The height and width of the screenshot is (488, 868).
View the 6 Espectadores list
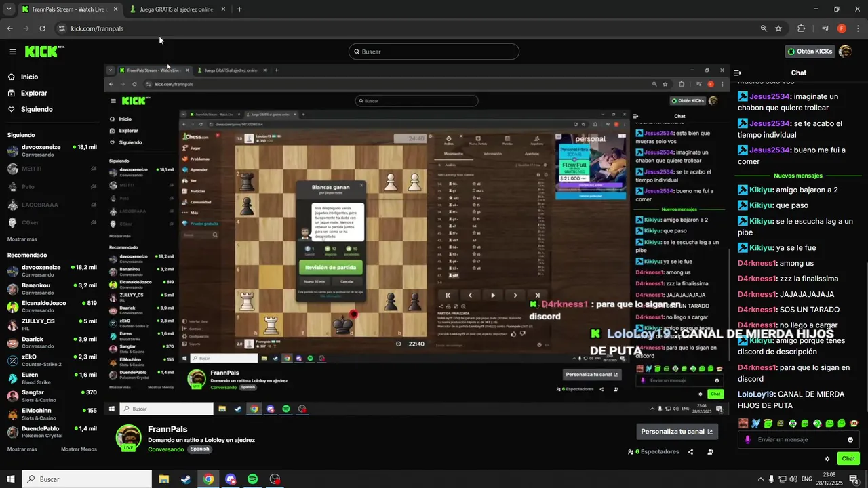click(x=653, y=452)
